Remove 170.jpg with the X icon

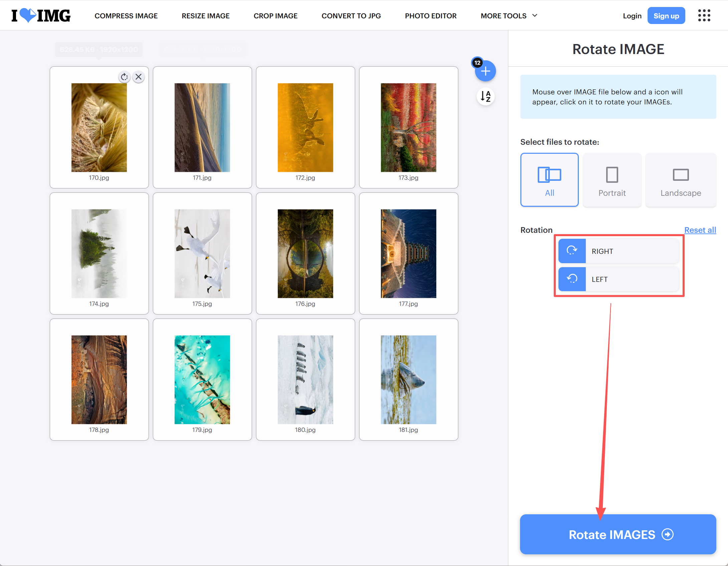click(139, 77)
